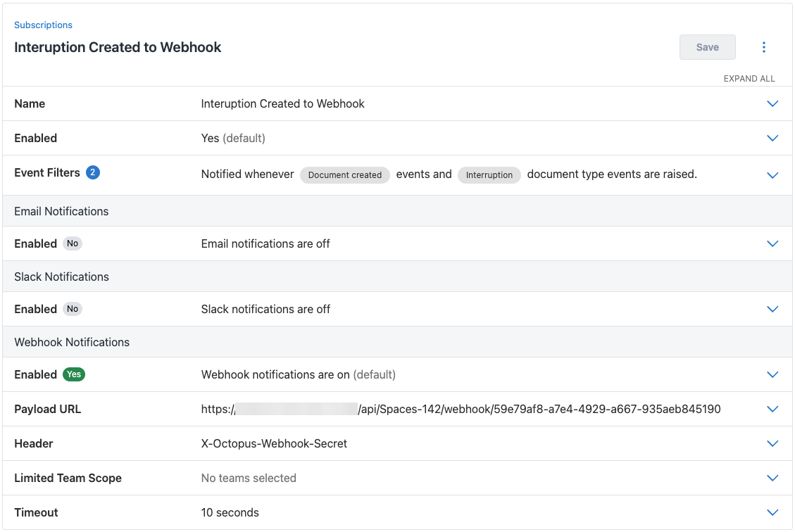
Task: Click the page title Interuption Created to Webhook
Action: (118, 47)
